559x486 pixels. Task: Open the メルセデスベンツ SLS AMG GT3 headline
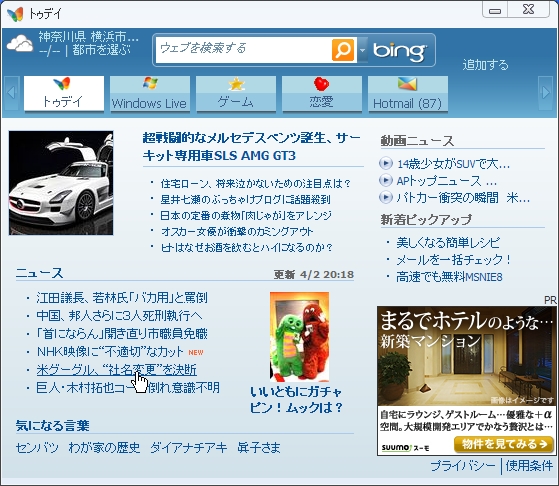click(x=251, y=147)
